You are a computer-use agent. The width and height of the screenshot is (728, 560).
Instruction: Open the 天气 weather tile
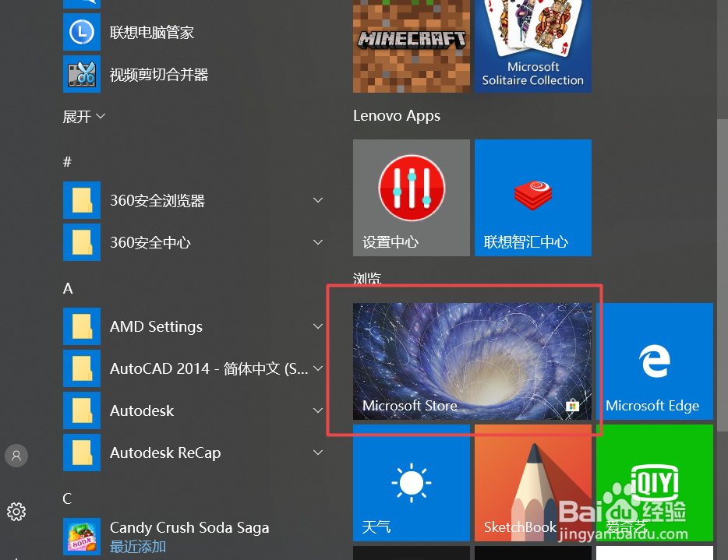coord(412,483)
